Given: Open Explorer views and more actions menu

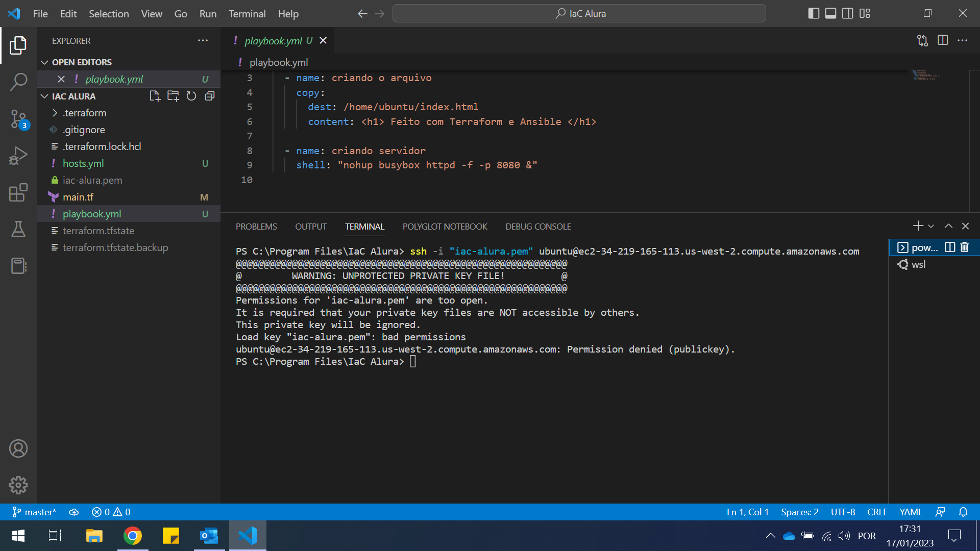Looking at the screenshot, I should tap(203, 40).
